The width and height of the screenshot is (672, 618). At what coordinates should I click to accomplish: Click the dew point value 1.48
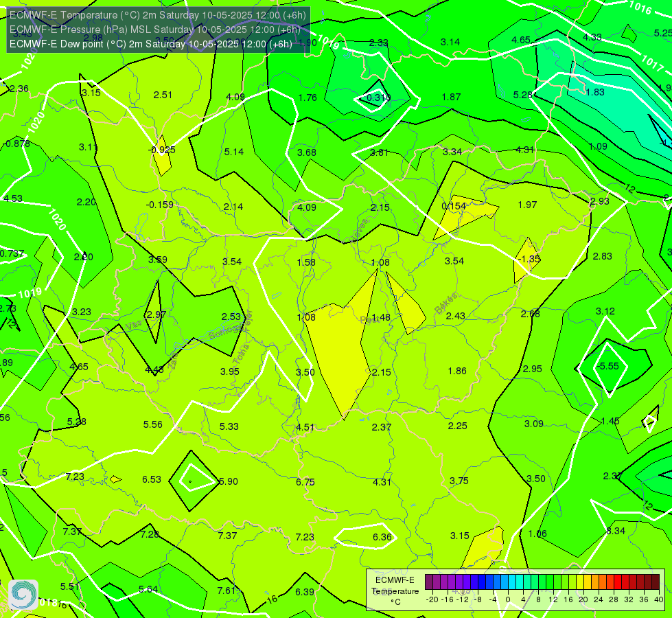(381, 317)
